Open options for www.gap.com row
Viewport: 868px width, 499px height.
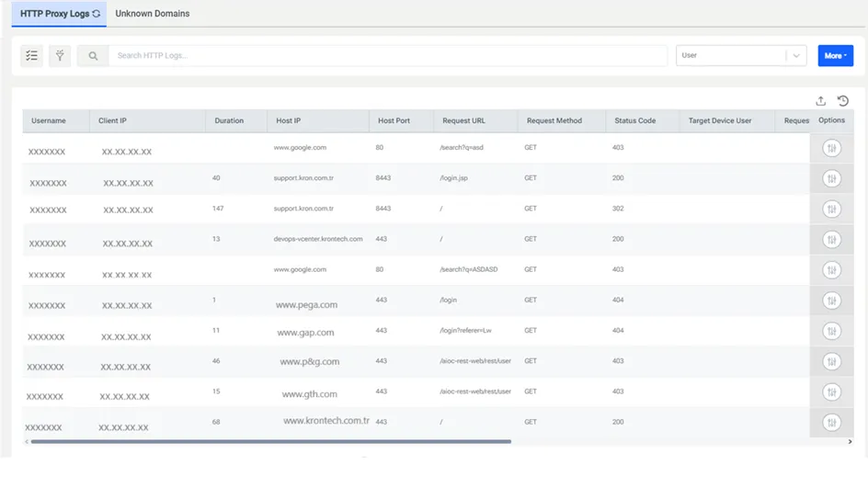pyautogui.click(x=831, y=331)
